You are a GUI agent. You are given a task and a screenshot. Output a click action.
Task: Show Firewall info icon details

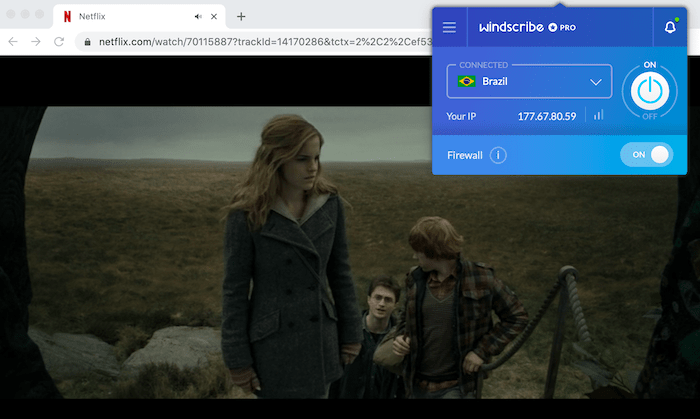click(x=498, y=155)
